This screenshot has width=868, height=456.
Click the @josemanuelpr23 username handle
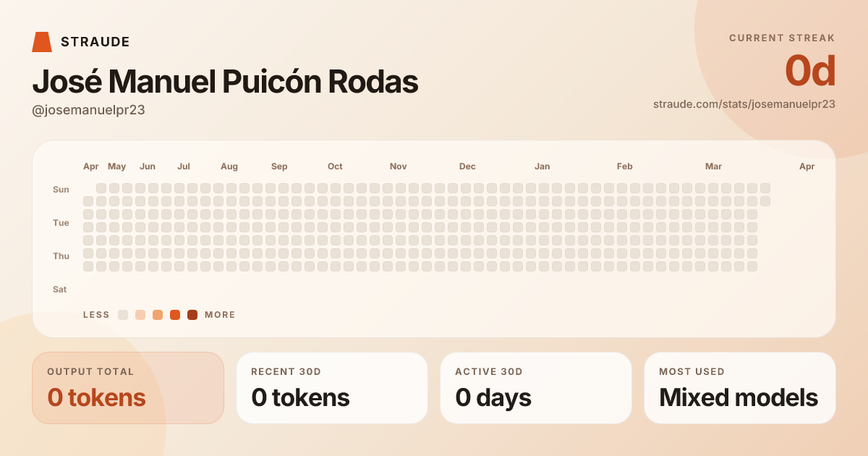tap(89, 110)
